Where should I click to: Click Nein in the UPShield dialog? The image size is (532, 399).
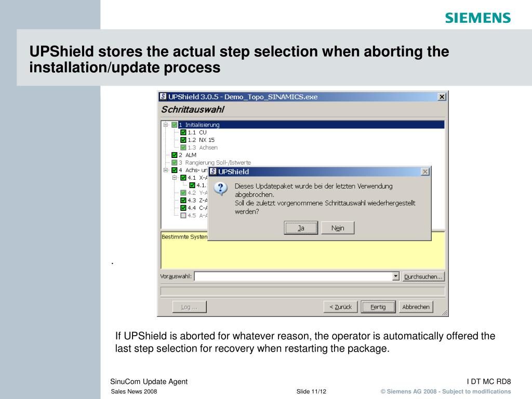click(338, 228)
